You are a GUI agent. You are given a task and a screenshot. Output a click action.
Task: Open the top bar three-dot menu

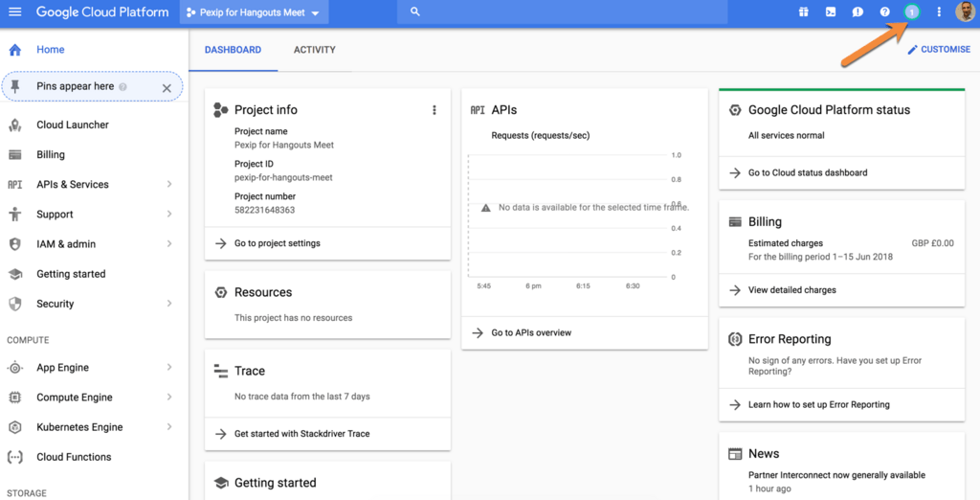[x=939, y=11]
